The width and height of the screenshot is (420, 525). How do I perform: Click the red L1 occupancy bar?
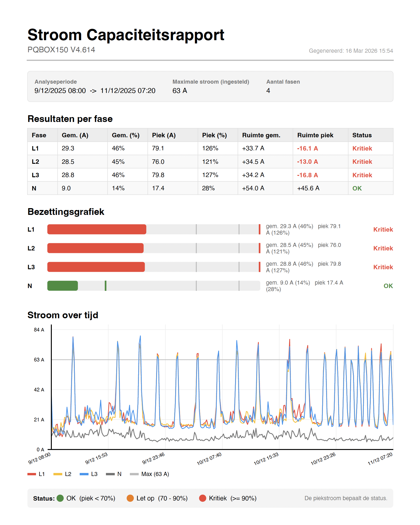click(97, 229)
